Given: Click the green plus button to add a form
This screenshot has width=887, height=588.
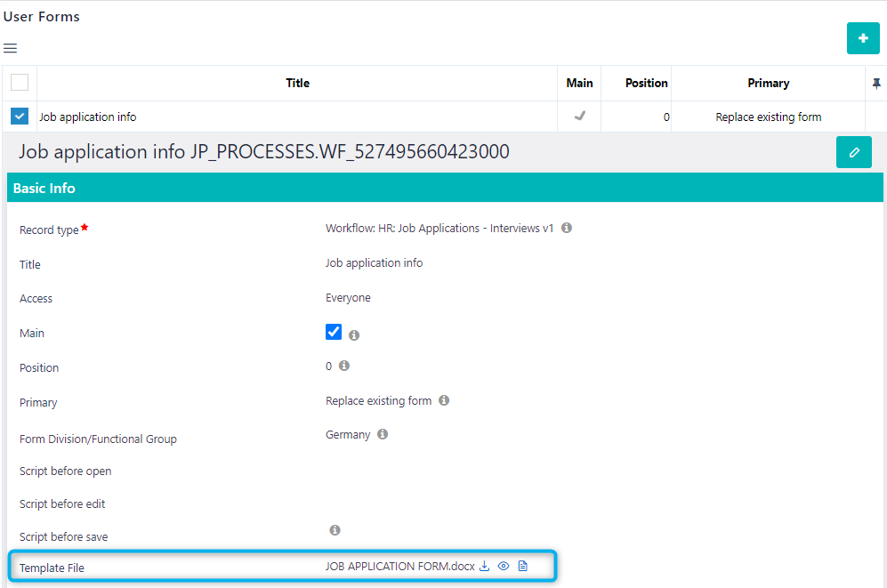Looking at the screenshot, I should pos(862,38).
